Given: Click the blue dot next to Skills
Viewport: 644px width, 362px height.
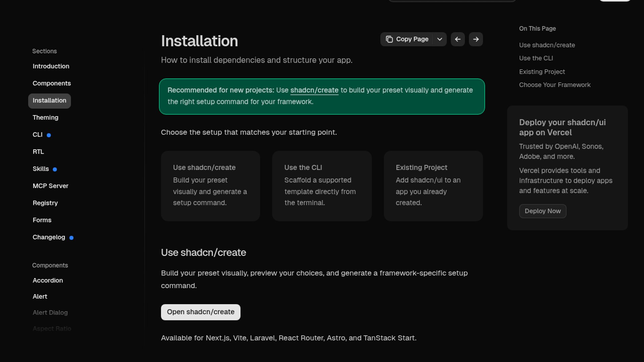Looking at the screenshot, I should coord(55,169).
